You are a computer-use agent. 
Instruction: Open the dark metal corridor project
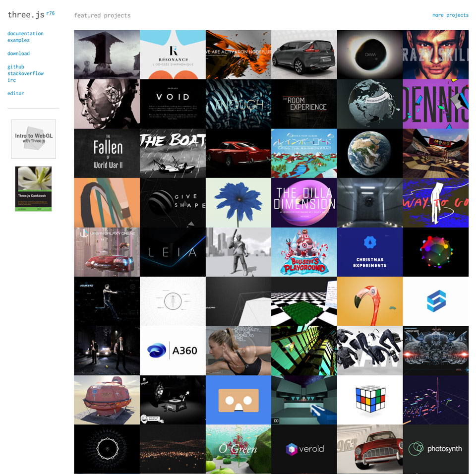(370, 203)
